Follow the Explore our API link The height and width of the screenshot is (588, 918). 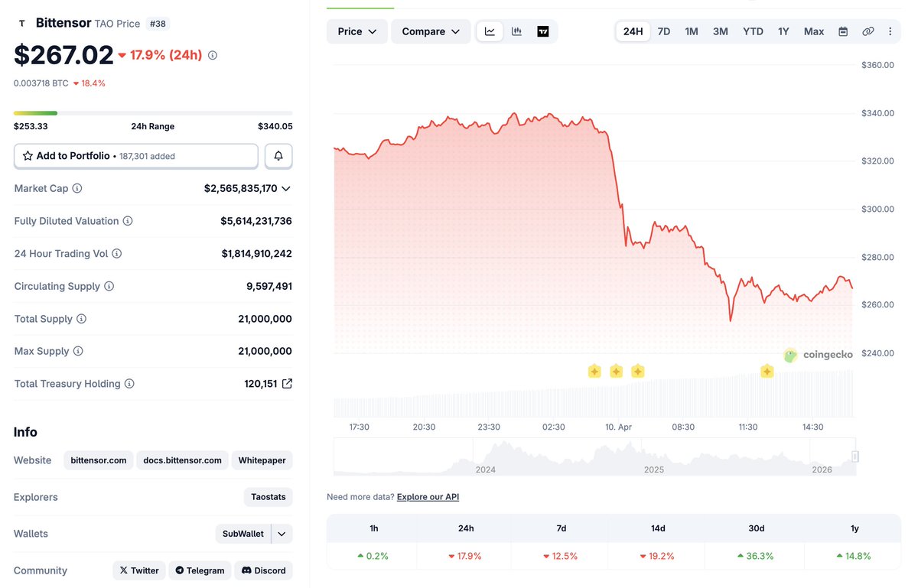[x=428, y=497]
